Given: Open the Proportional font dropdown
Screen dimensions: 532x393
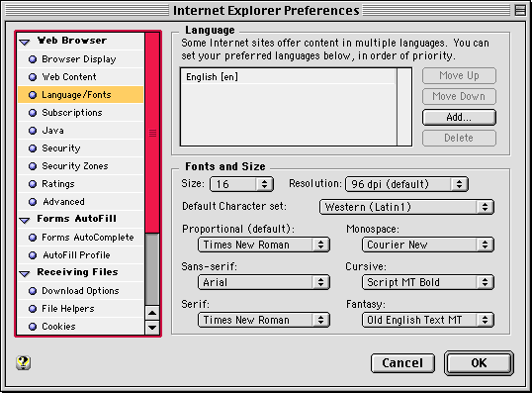Looking at the screenshot, I should (264, 245).
